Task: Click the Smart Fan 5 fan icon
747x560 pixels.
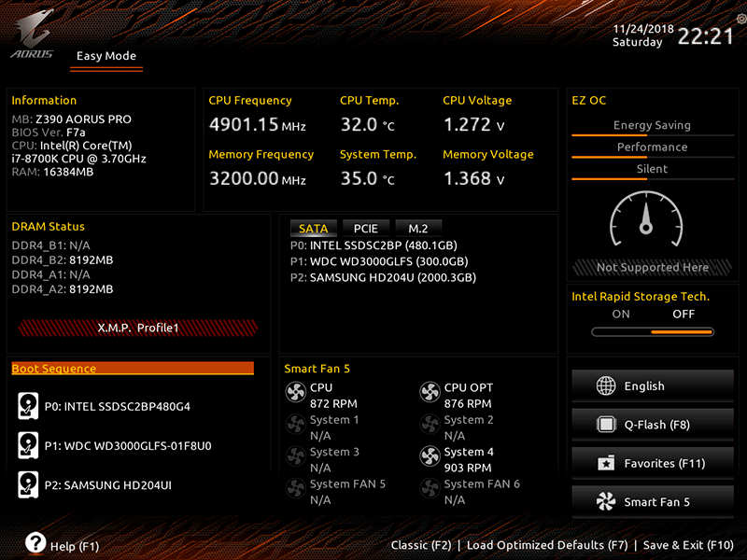Action: coord(606,501)
